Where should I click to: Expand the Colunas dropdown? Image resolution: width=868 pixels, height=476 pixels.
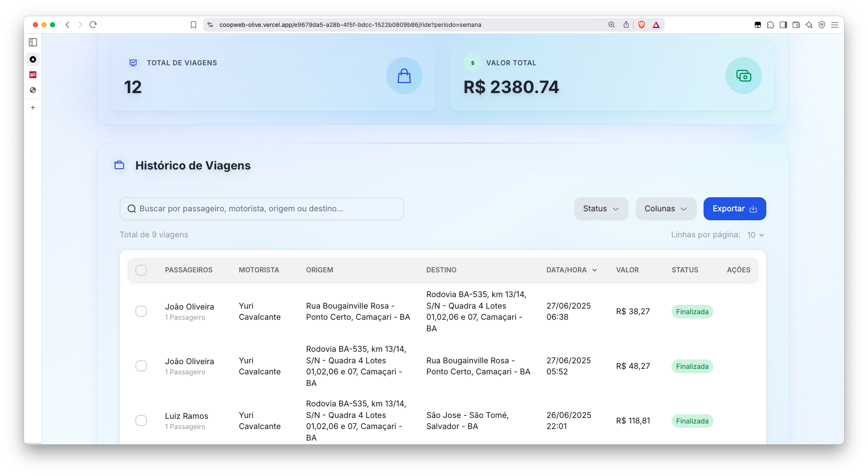666,209
